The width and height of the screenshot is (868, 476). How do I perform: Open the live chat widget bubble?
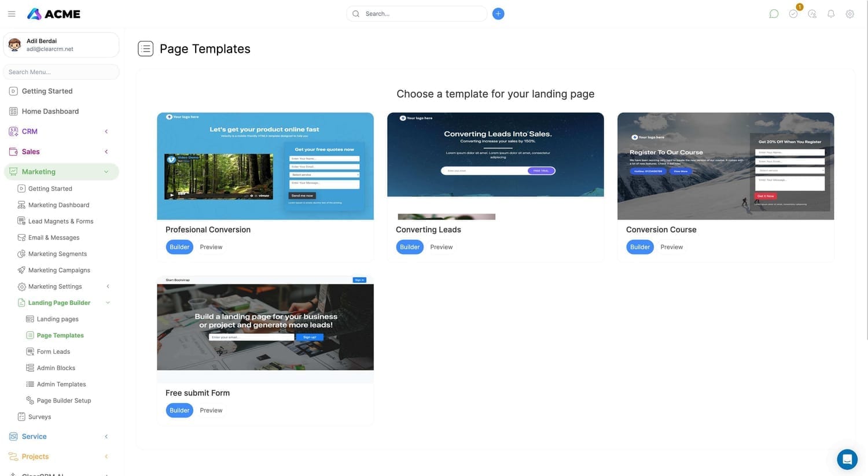[847, 460]
